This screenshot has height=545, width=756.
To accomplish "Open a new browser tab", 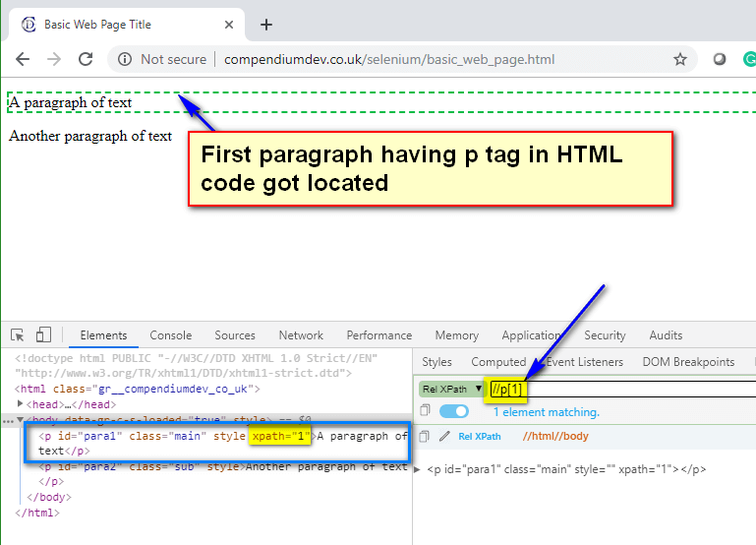I will [x=266, y=25].
